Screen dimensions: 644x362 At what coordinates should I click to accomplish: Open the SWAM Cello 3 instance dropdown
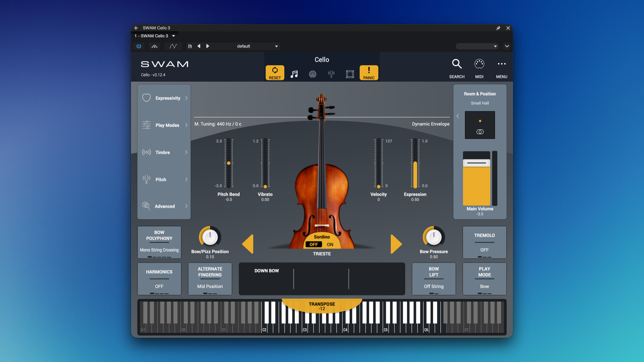[155, 36]
